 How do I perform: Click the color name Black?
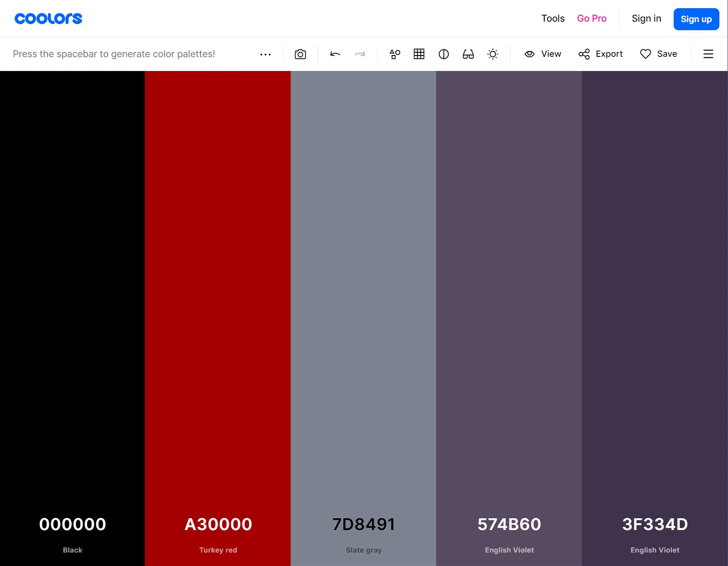[x=73, y=550]
